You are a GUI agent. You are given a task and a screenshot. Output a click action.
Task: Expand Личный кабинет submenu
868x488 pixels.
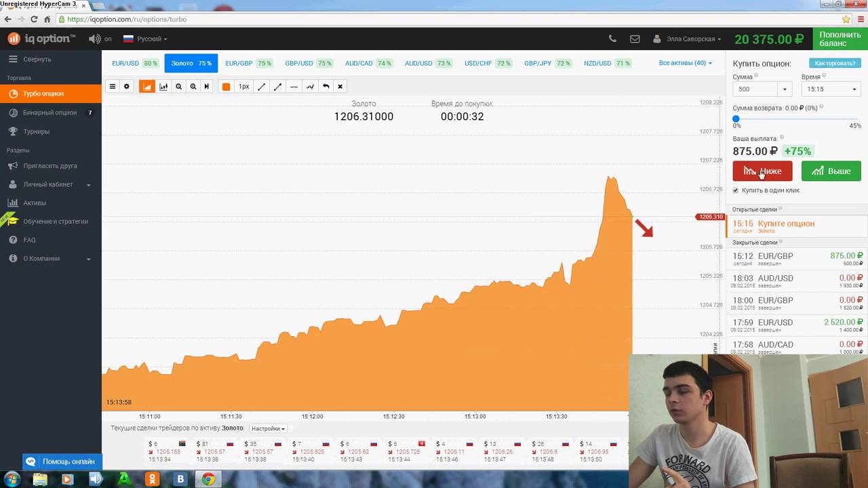coord(51,184)
